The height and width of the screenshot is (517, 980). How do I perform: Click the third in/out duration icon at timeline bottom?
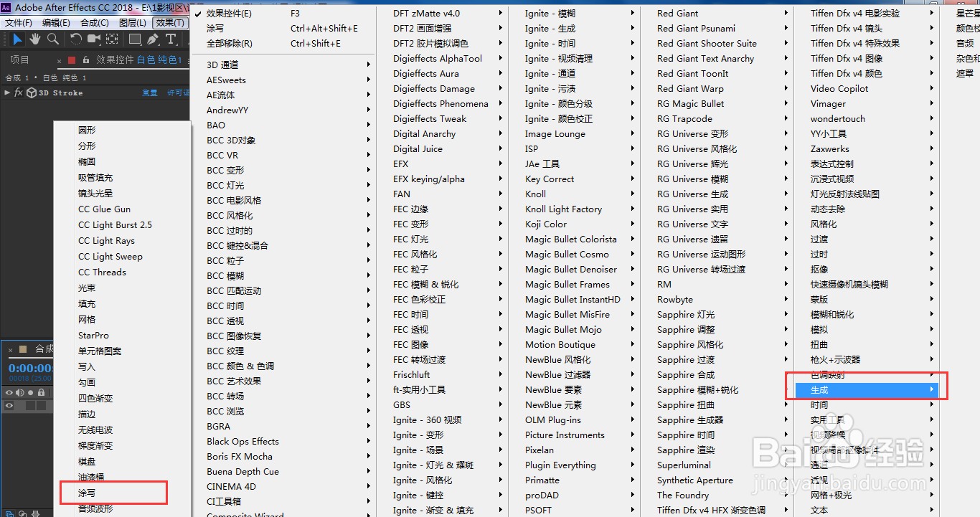click(x=35, y=513)
